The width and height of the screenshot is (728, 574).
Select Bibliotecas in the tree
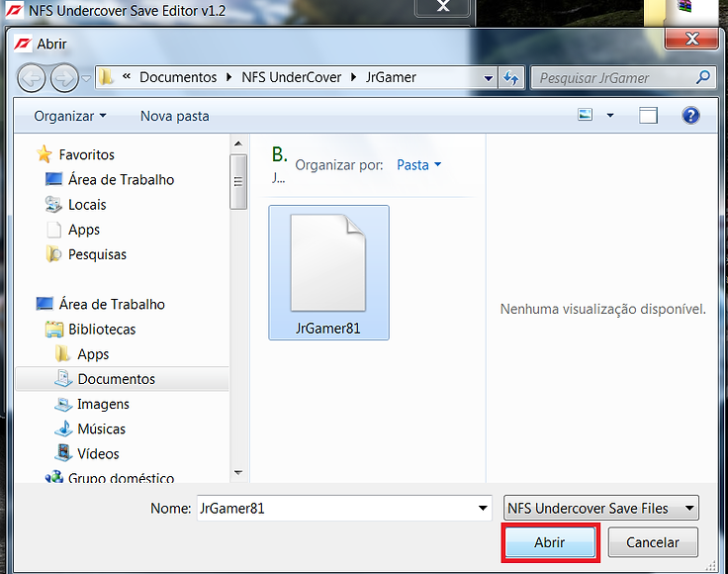pyautogui.click(x=102, y=330)
